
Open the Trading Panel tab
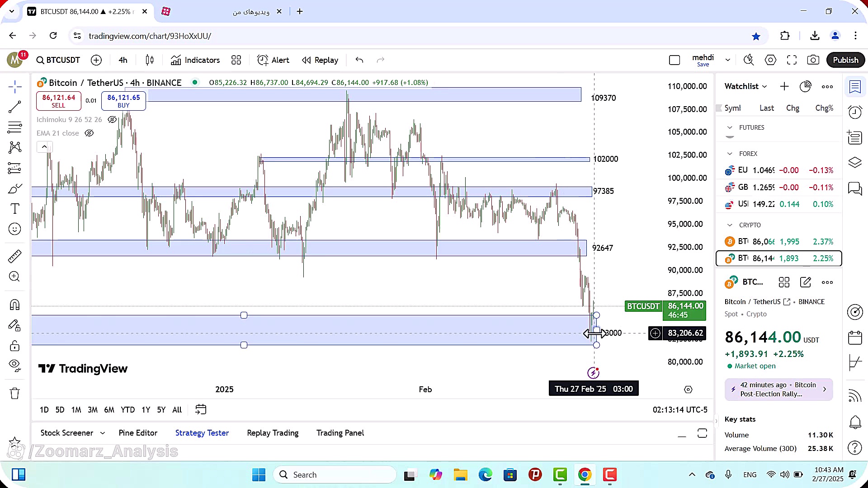point(340,433)
